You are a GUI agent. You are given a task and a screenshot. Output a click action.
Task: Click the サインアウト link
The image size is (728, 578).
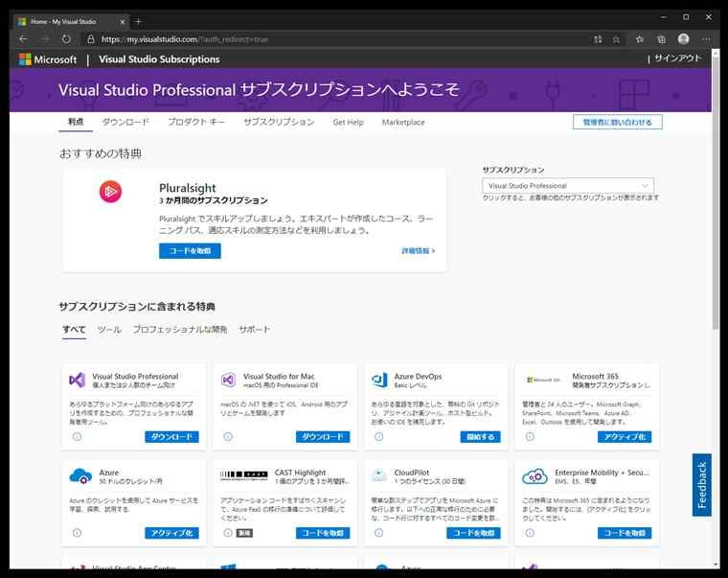(678, 58)
